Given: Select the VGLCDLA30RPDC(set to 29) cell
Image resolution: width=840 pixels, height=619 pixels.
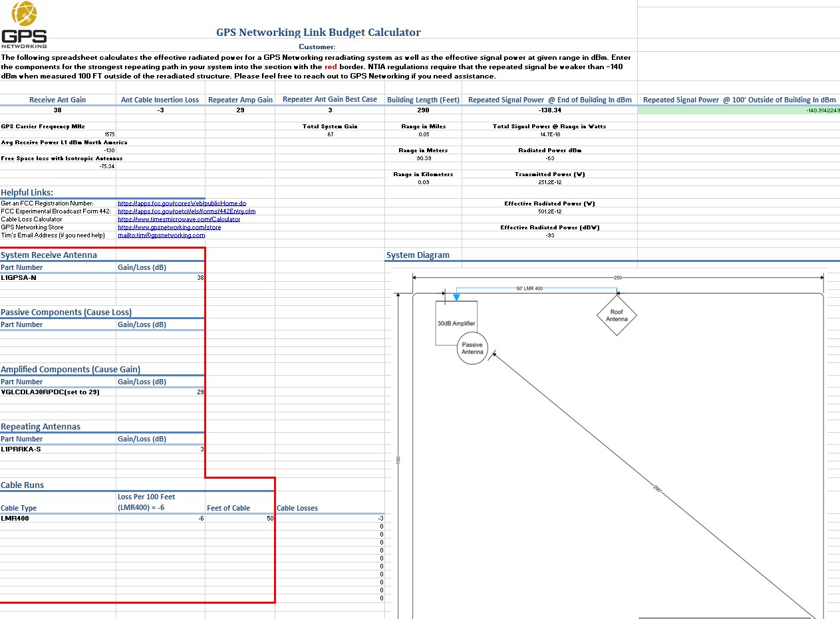Looking at the screenshot, I should click(x=58, y=392).
